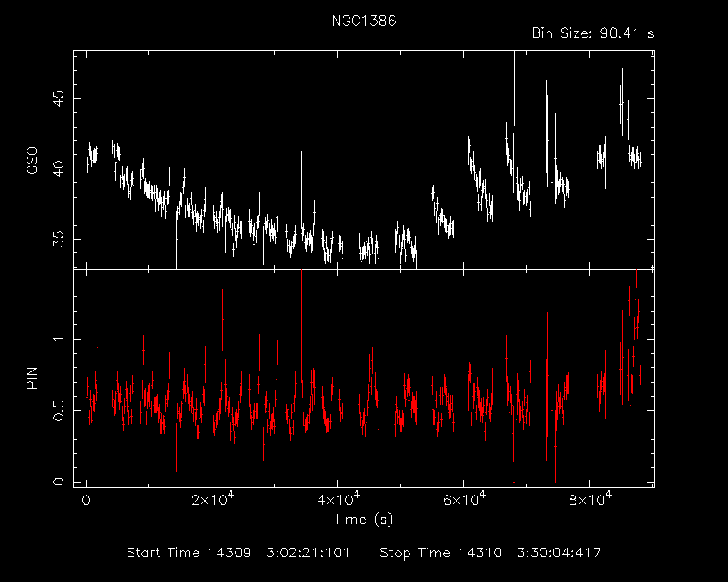
Task: Click the PIN axis tick label 0.5
Action: [x=58, y=410]
